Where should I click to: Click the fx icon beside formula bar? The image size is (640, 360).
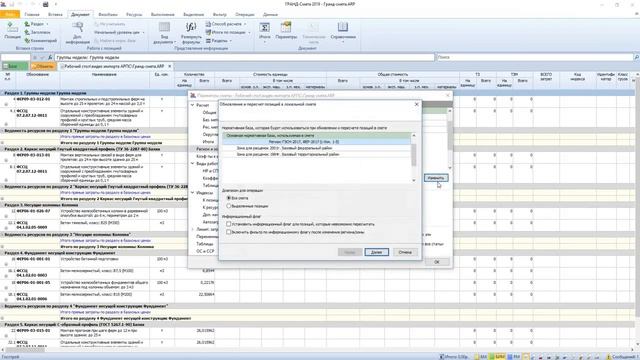tap(50, 58)
